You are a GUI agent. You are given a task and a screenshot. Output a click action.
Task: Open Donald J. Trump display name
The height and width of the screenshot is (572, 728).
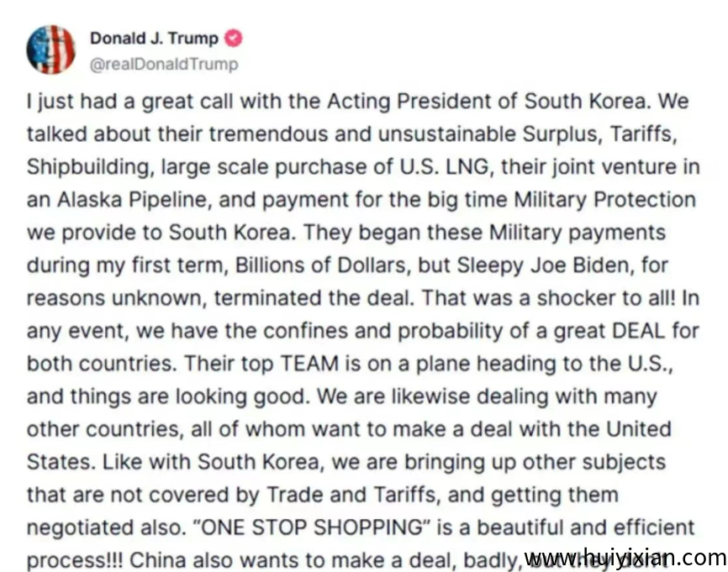click(154, 39)
